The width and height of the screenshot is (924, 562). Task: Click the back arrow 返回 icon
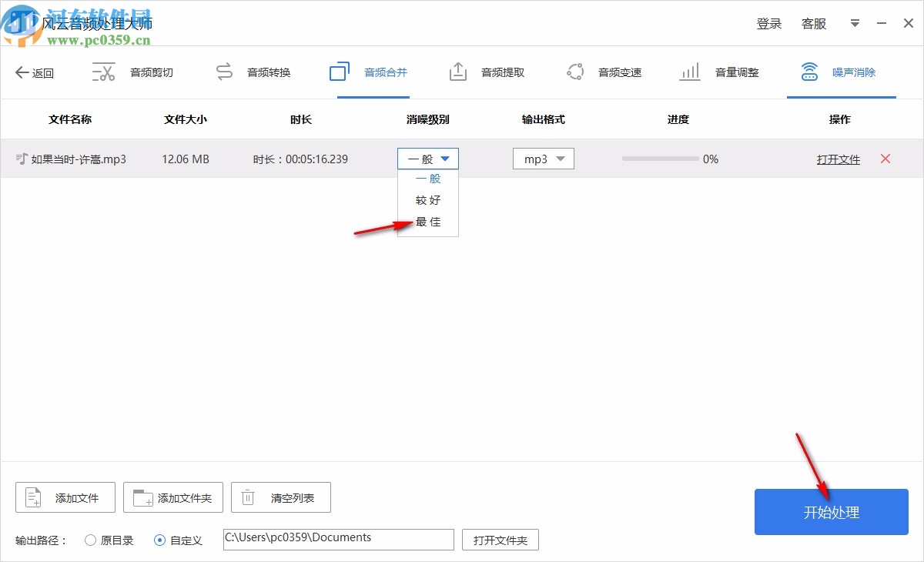point(21,72)
